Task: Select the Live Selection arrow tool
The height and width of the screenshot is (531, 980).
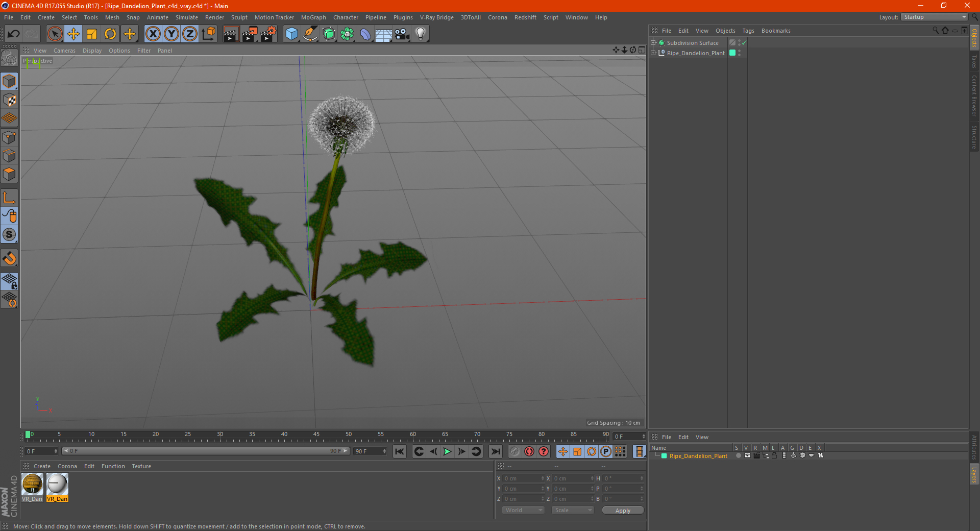Action: pyautogui.click(x=55, y=34)
